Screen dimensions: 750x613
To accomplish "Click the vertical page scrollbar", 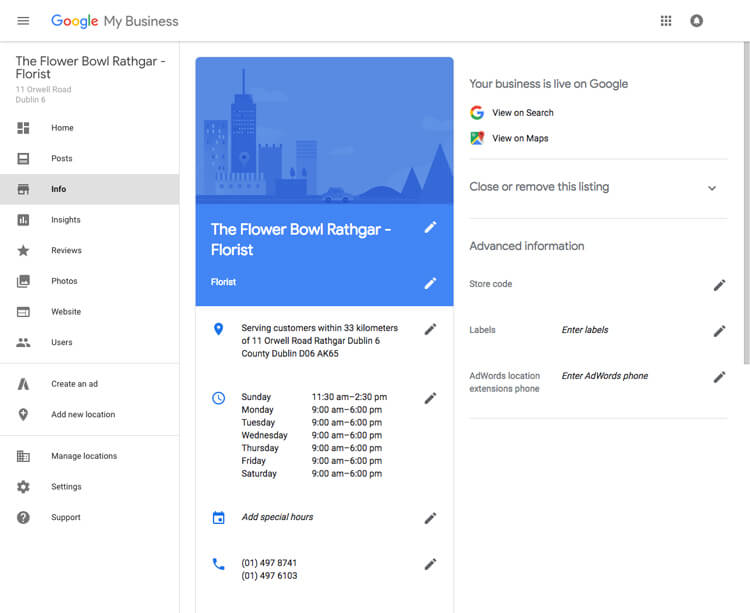I will coord(746,203).
